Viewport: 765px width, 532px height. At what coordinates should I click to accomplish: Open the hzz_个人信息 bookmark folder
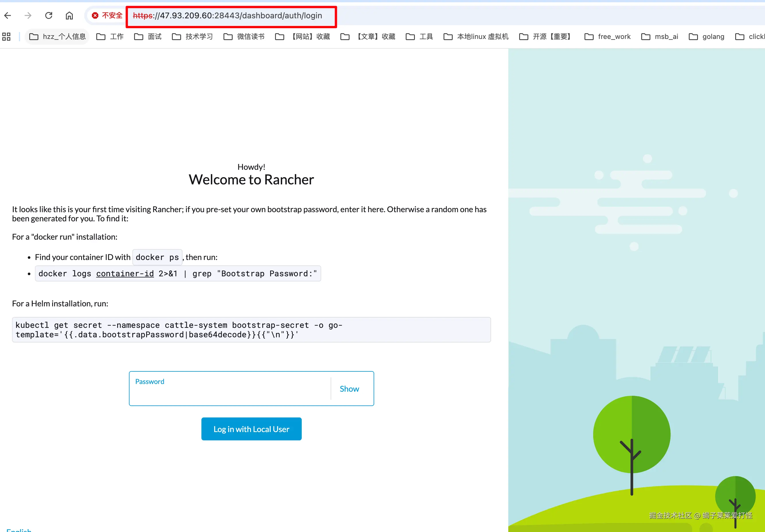tap(57, 37)
